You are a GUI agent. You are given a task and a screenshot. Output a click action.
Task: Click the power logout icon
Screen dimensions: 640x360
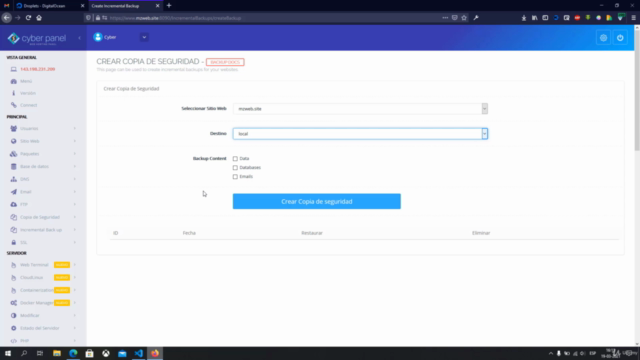pyautogui.click(x=620, y=38)
